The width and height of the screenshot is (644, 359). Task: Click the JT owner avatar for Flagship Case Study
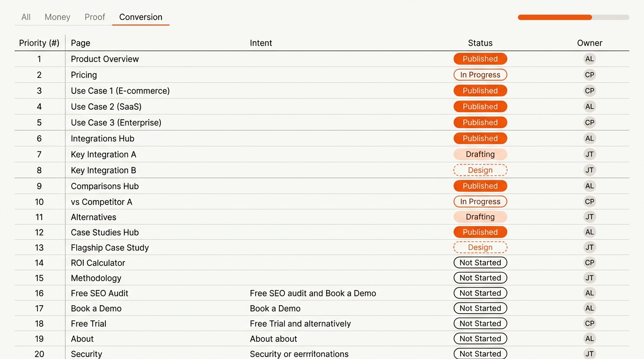click(590, 247)
